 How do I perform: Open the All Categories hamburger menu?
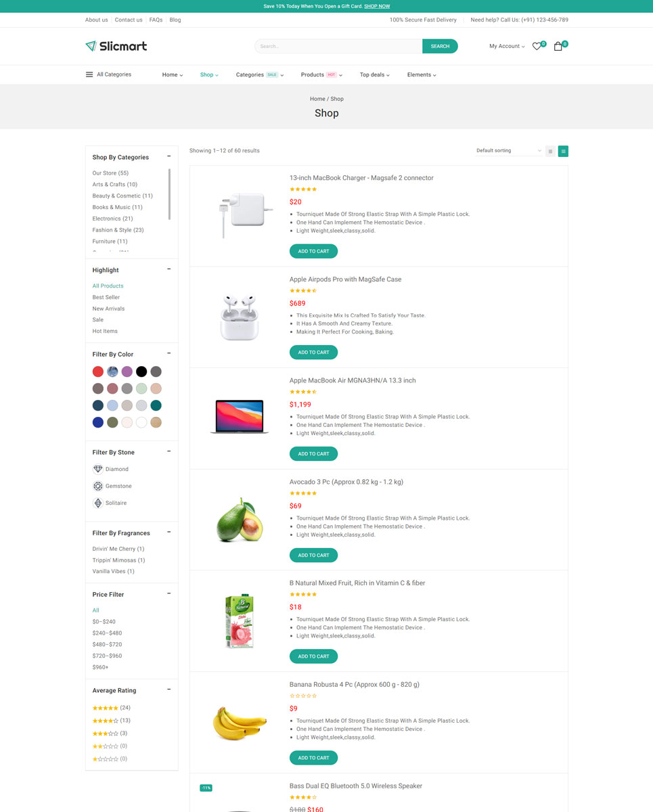pos(89,74)
